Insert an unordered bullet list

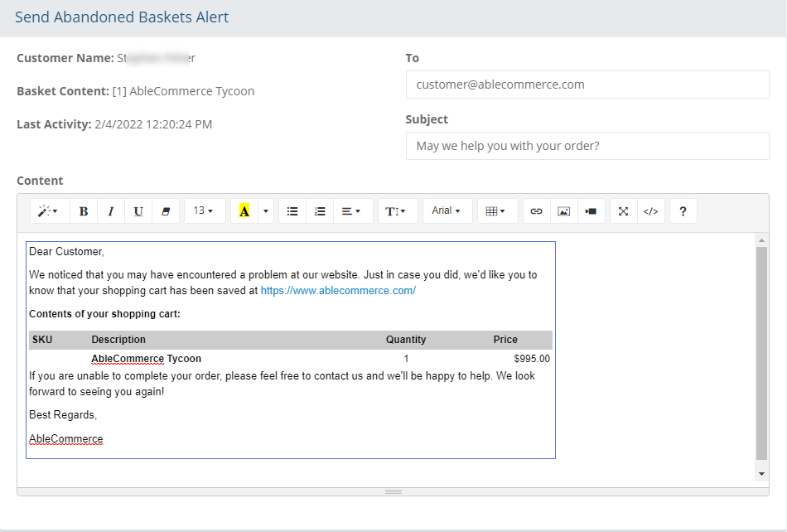(292, 211)
